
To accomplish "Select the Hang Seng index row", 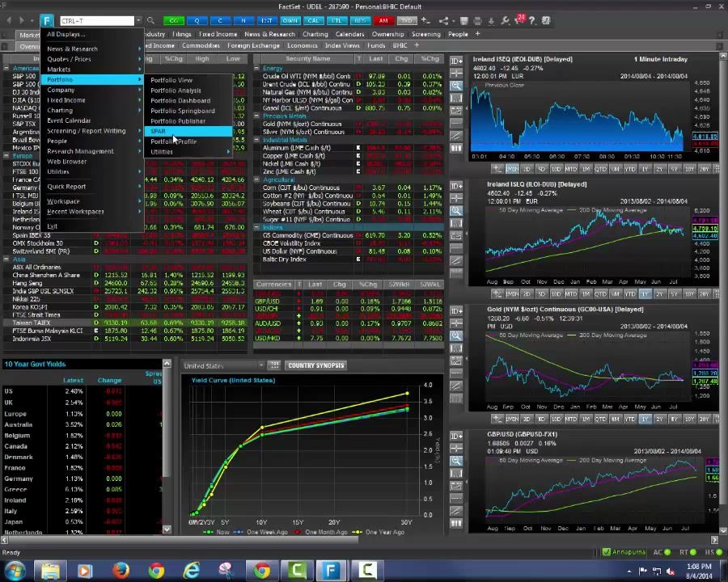I will tap(125, 283).
